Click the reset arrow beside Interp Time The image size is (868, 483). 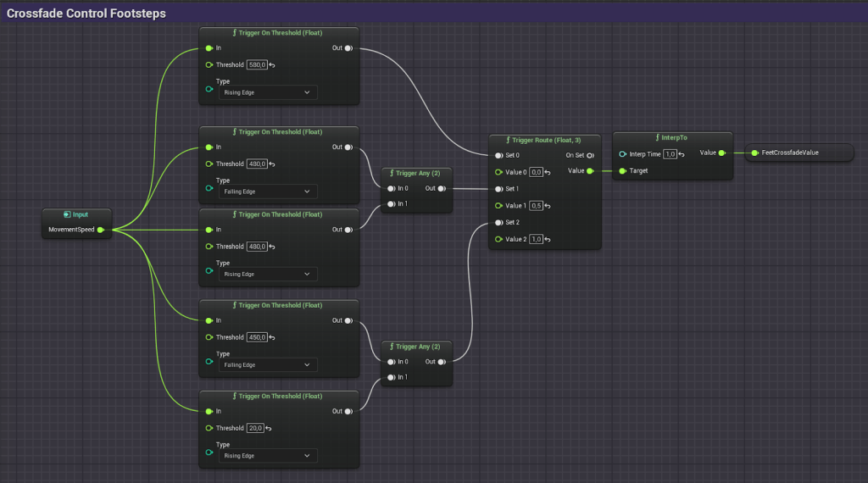(x=682, y=154)
